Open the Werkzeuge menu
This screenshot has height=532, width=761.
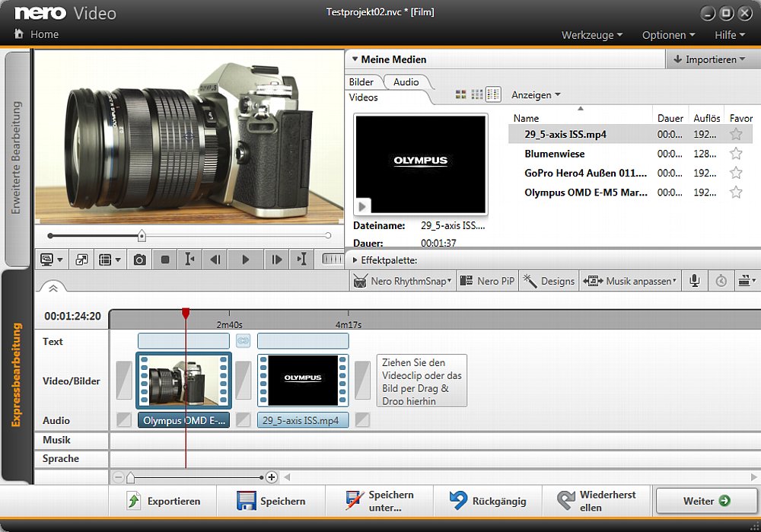[591, 35]
